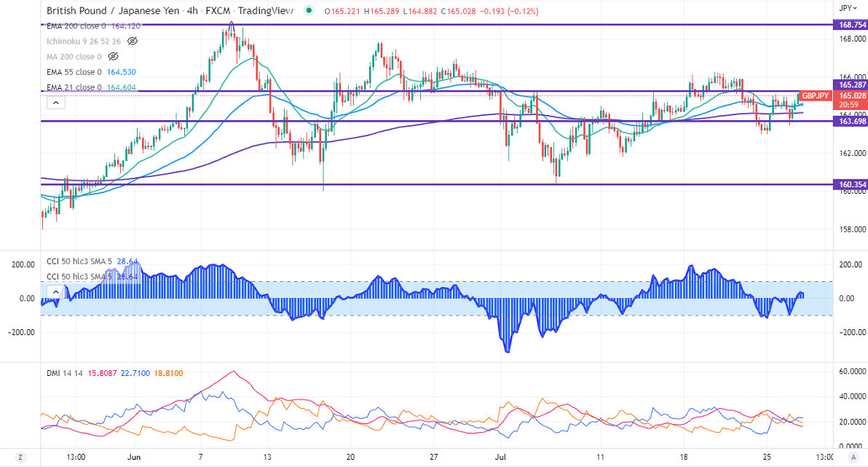The image size is (868, 467).
Task: Click the orange DMI value 18.8100
Action: [168, 373]
